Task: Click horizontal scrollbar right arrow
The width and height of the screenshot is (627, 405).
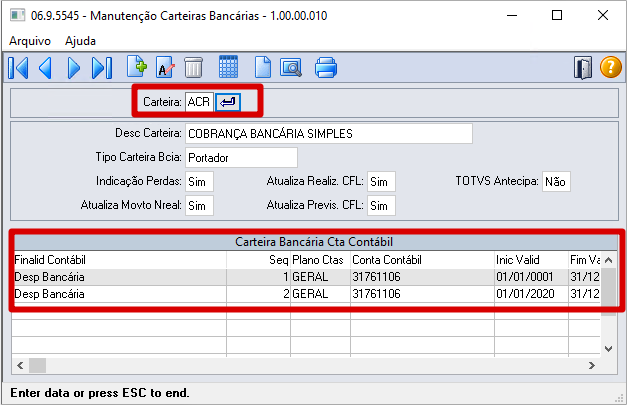Action: [x=592, y=365]
